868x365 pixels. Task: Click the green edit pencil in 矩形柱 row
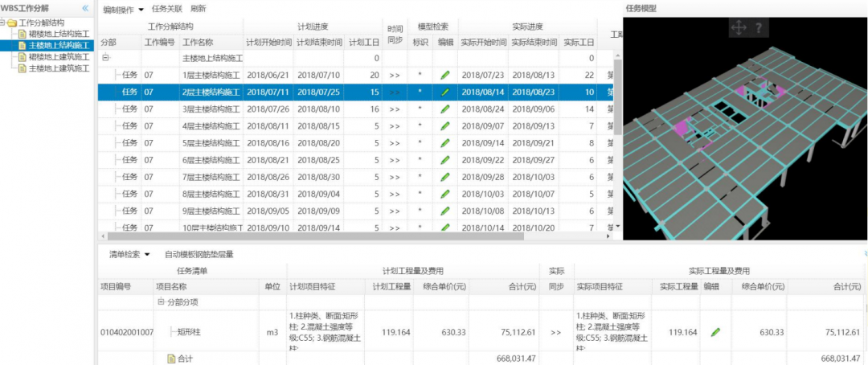click(x=715, y=331)
